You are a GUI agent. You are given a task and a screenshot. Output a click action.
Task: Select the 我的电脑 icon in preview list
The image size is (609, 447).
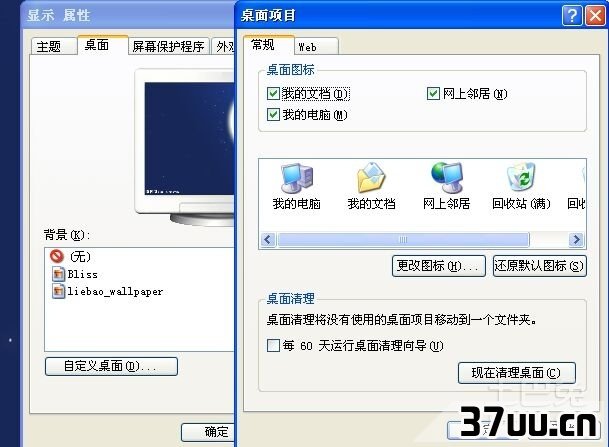297,178
